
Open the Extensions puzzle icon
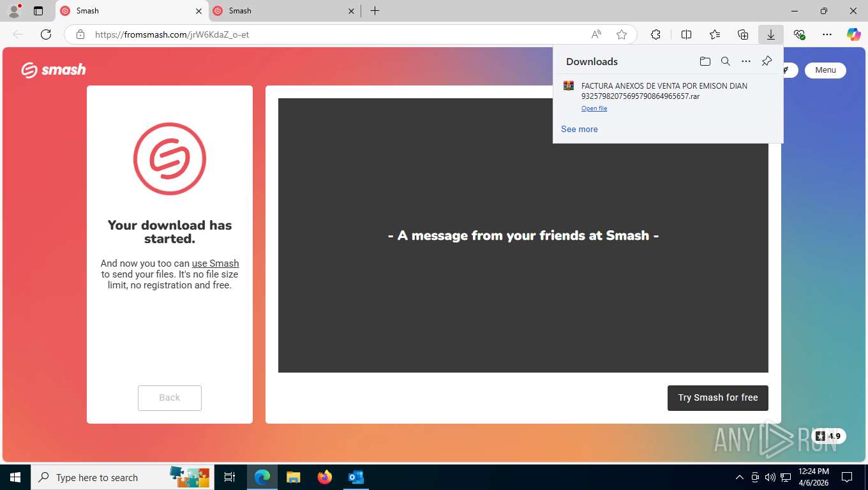click(x=655, y=34)
